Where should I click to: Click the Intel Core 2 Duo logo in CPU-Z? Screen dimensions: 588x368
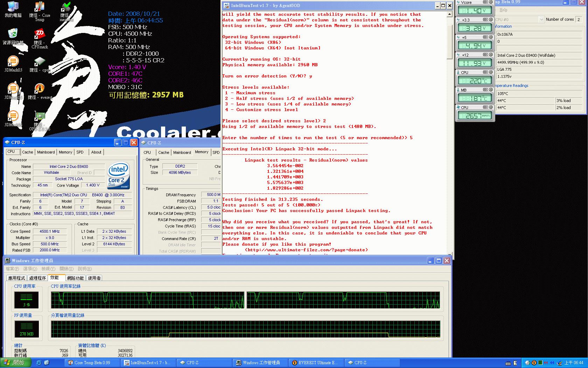point(118,176)
